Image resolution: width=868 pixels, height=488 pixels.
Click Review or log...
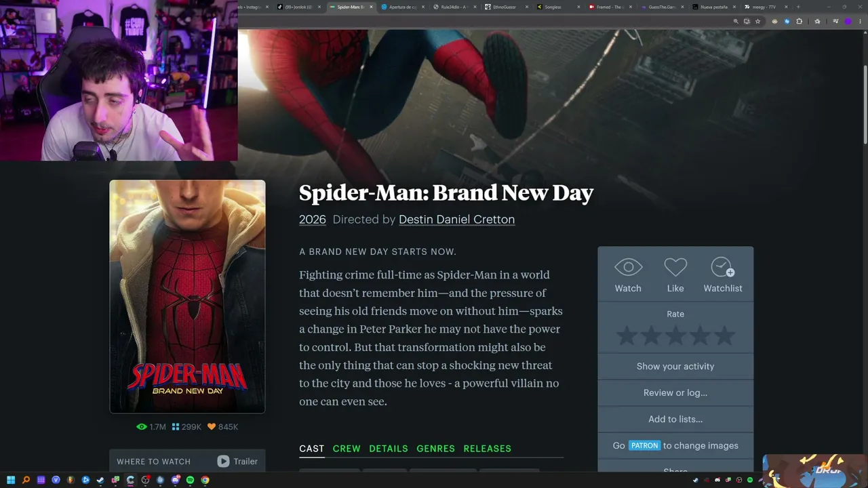pos(675,392)
